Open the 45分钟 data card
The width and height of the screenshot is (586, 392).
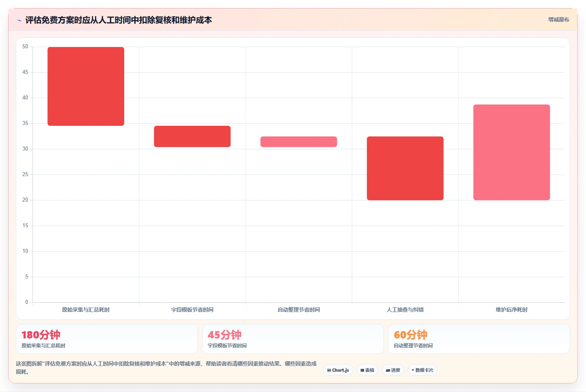293,339
